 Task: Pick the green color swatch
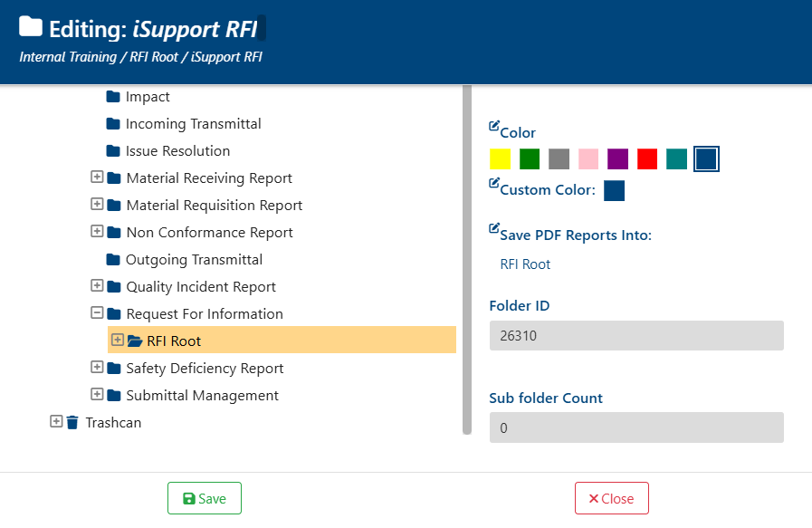click(530, 159)
